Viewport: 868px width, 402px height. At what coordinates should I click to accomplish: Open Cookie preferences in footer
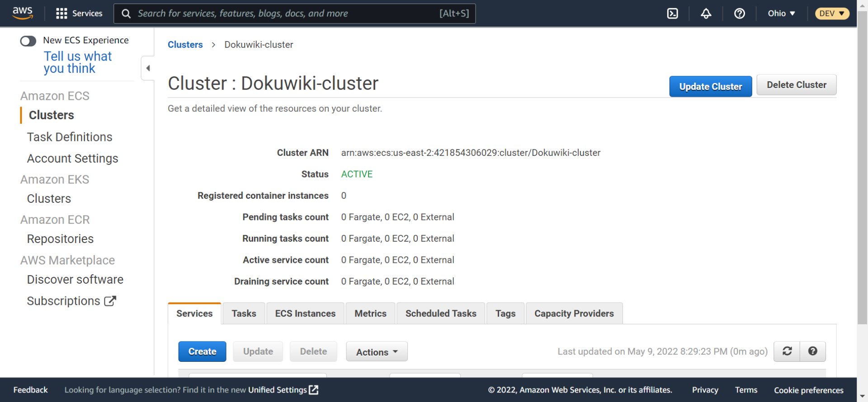click(808, 390)
